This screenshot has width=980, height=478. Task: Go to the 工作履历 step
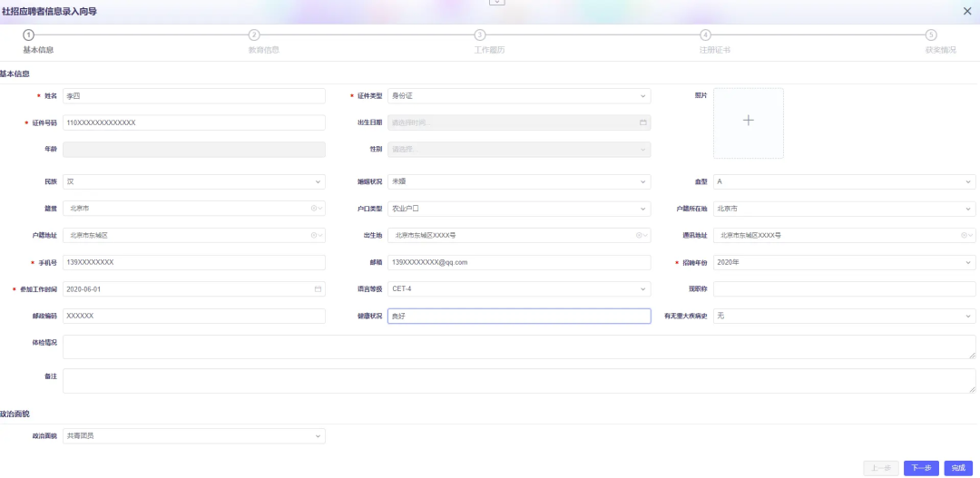480,34
